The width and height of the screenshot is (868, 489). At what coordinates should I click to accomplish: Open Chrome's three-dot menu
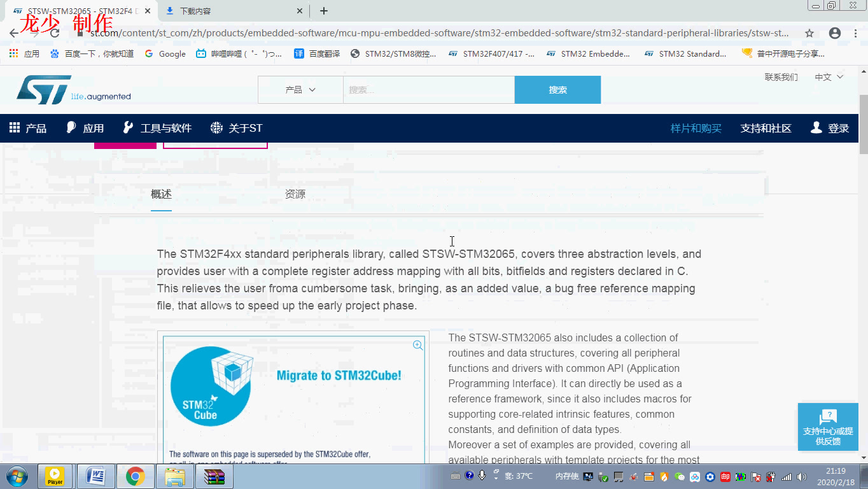click(855, 32)
